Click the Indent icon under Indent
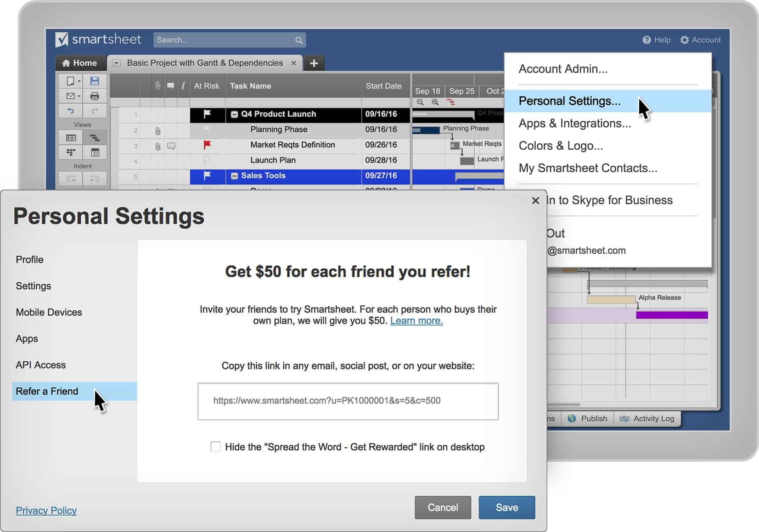This screenshot has width=759, height=532. point(95,179)
